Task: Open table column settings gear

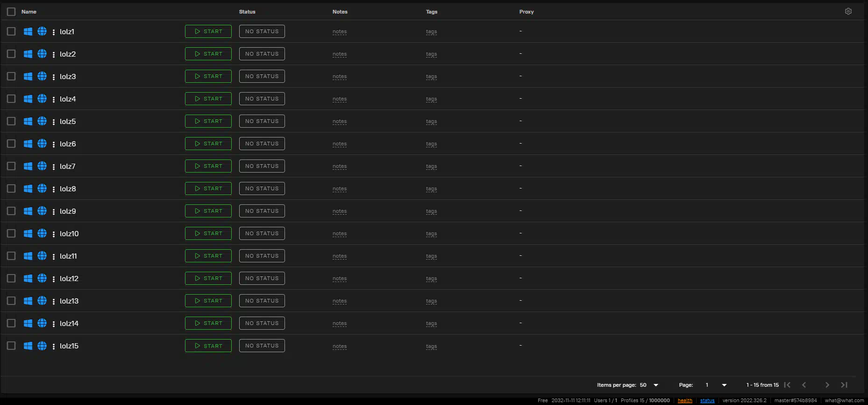Action: (x=848, y=11)
